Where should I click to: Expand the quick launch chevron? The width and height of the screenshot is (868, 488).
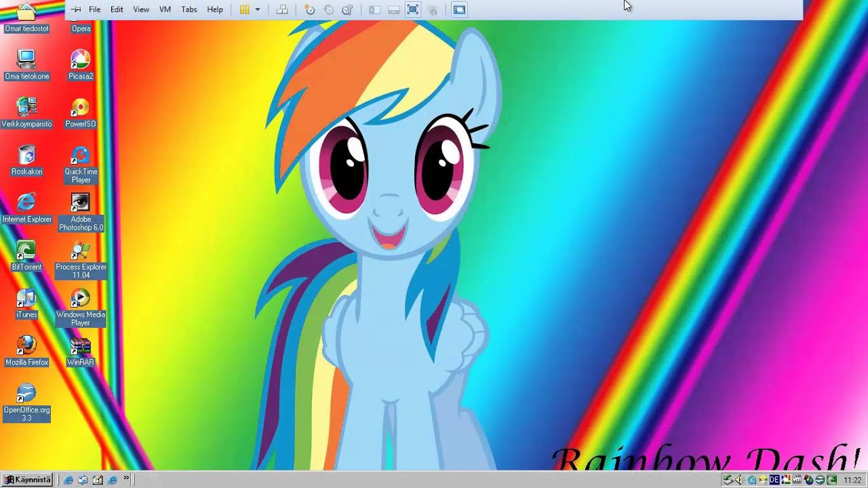126,479
